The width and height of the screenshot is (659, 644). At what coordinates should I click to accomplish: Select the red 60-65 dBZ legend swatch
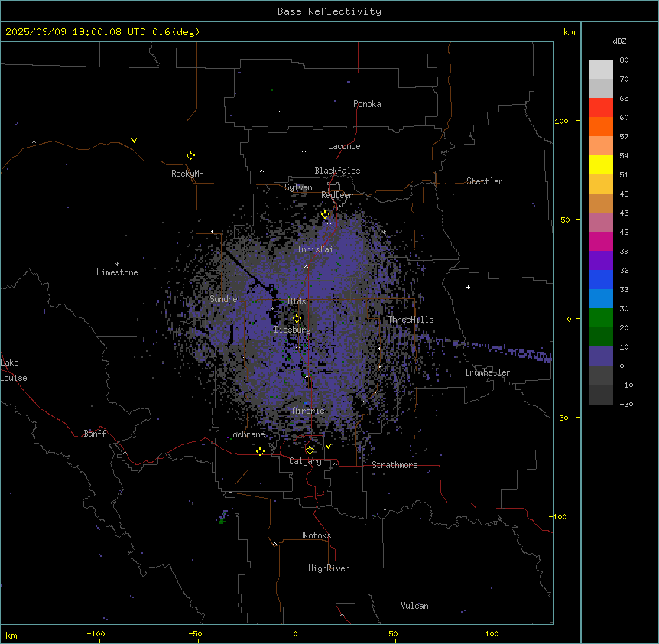[x=601, y=108]
